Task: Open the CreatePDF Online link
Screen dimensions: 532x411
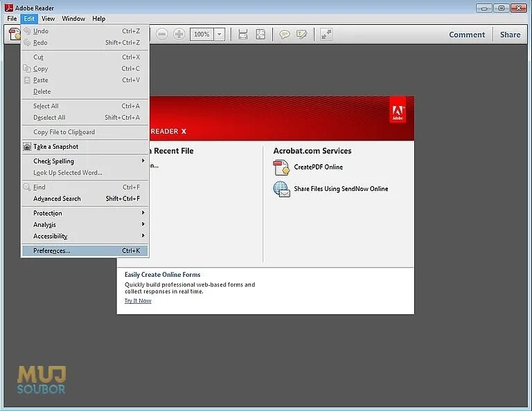Action: (x=318, y=167)
